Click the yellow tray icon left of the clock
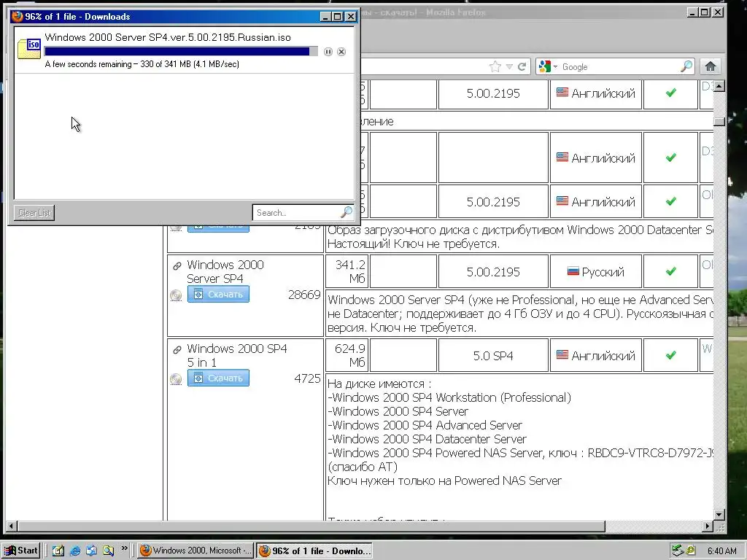 point(690,551)
